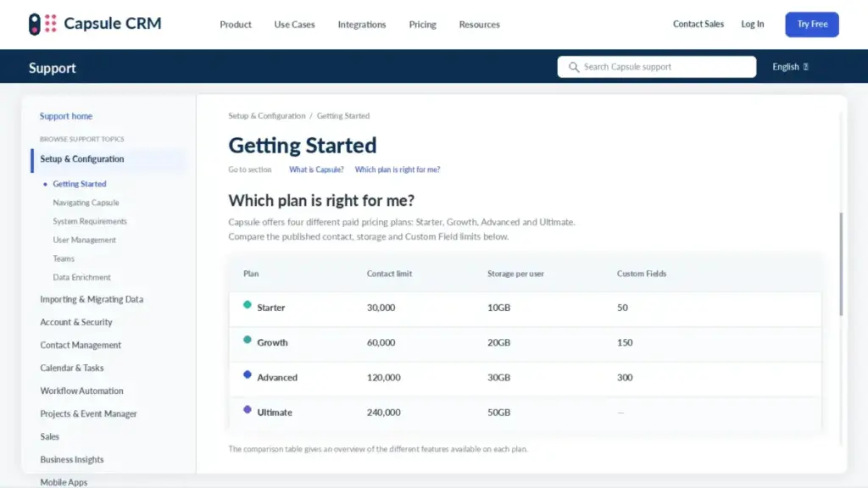Click the Support header title
This screenshot has height=488, width=868.
[x=52, y=68]
